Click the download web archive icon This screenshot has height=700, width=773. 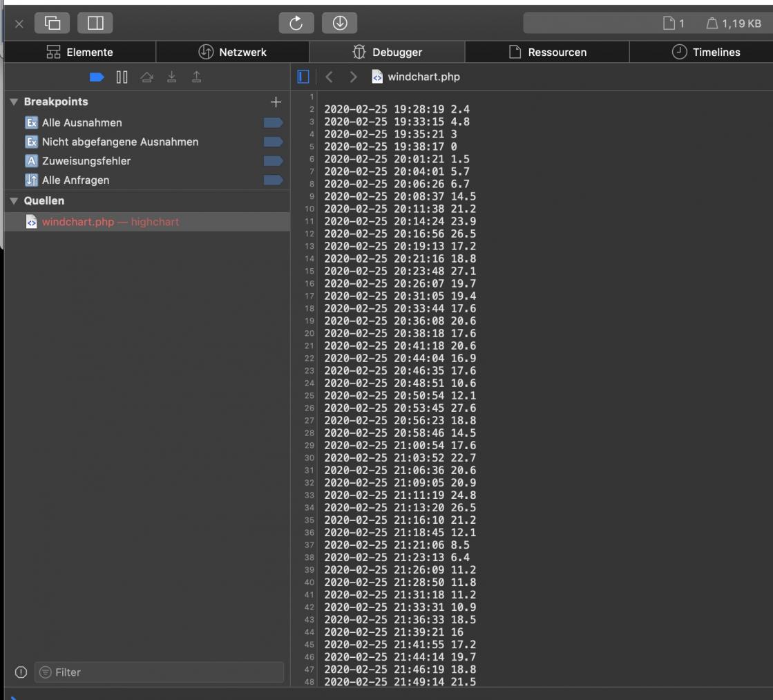339,23
